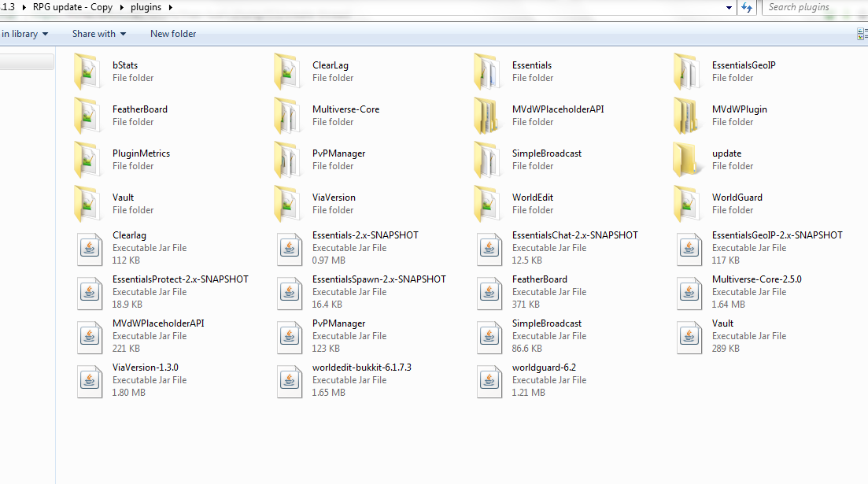Select the Multiverse-Core-2.5.0 jar icon
Image resolution: width=868 pixels, height=484 pixels.
(689, 293)
